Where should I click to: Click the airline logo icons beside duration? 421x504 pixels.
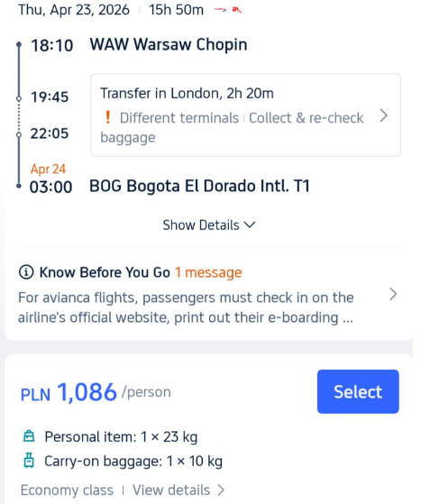coord(227,10)
